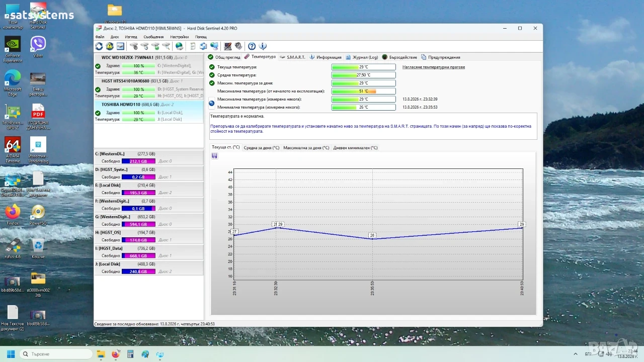Click the blue question mark help icon

pos(252,46)
